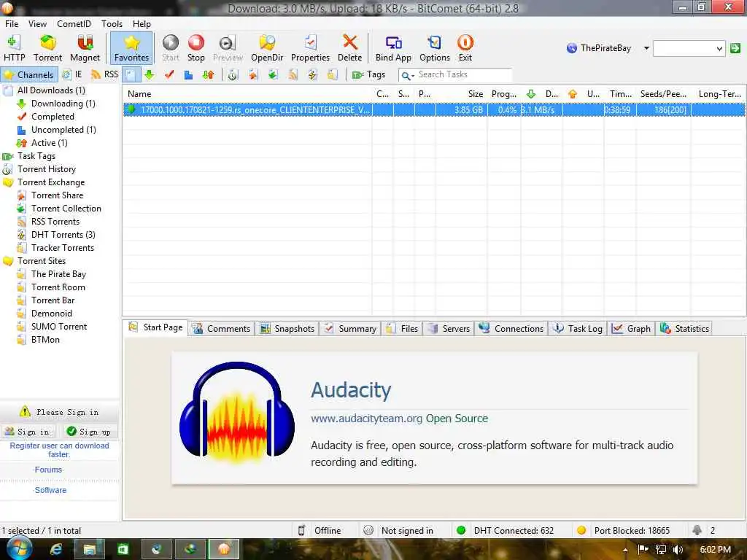Open task Properties from toolbar
The width and height of the screenshot is (747, 560).
[x=310, y=48]
